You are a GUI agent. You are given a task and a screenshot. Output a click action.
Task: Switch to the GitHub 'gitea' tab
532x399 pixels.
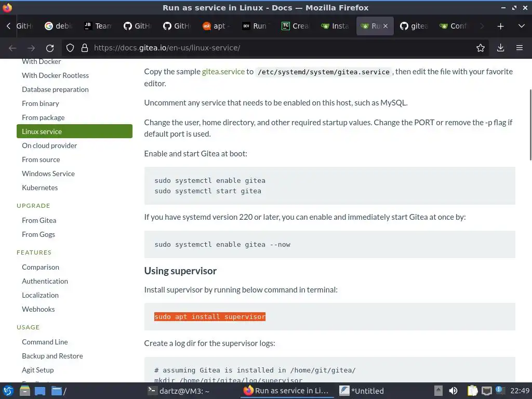click(x=414, y=26)
